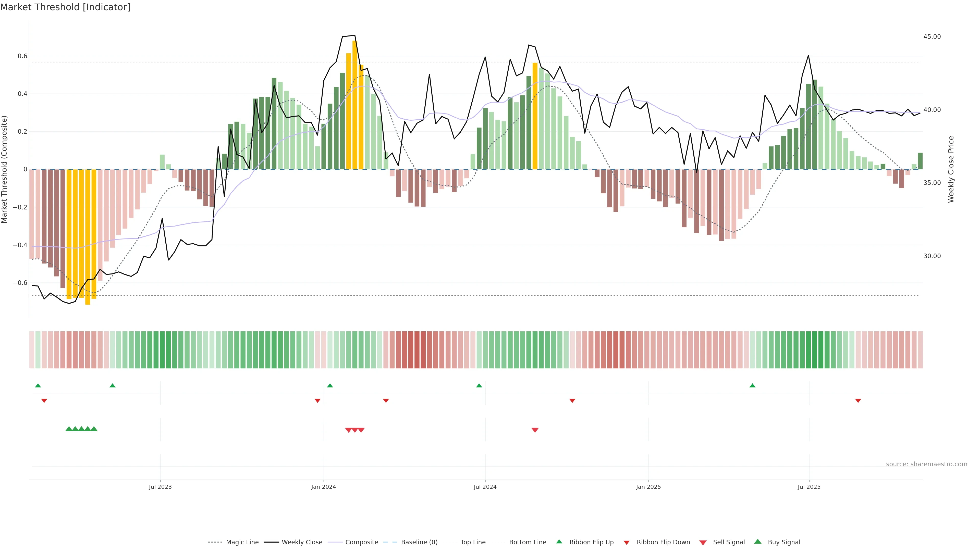The width and height of the screenshot is (980, 551).
Task: Click the Jan 2025 x-axis tick label
Action: pyautogui.click(x=648, y=487)
